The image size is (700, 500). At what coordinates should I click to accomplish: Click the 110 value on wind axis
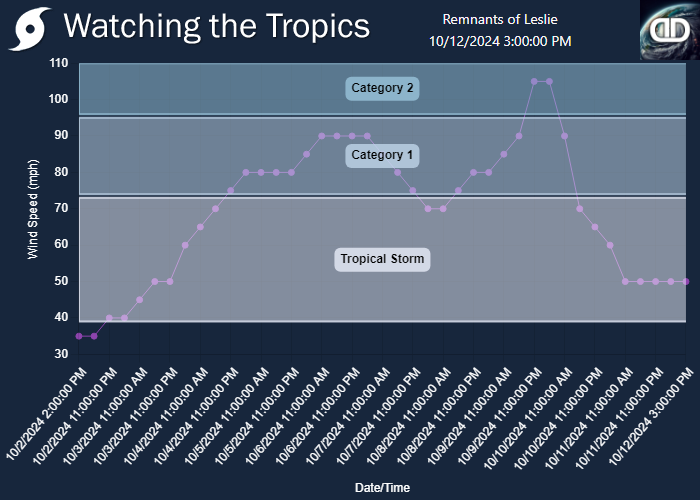click(x=59, y=63)
